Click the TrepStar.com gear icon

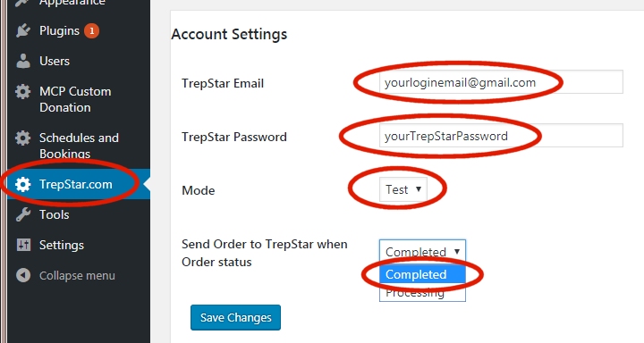click(x=23, y=184)
